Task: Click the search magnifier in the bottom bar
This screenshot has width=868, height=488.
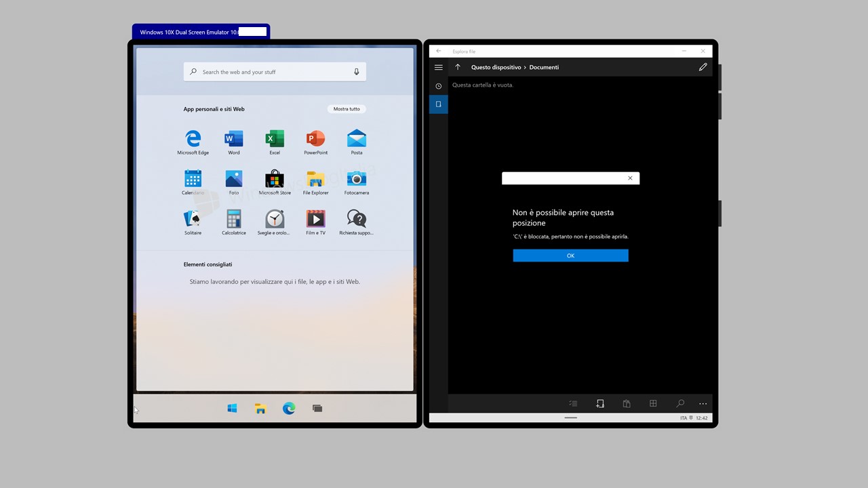Action: [680, 403]
